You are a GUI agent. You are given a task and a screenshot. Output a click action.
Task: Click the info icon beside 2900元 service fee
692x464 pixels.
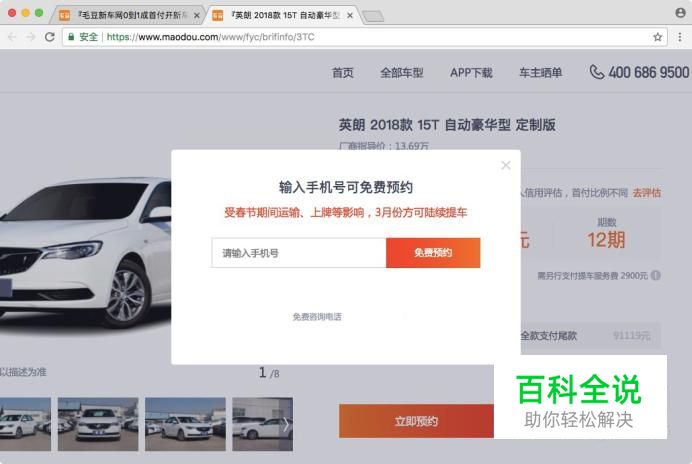(x=656, y=275)
